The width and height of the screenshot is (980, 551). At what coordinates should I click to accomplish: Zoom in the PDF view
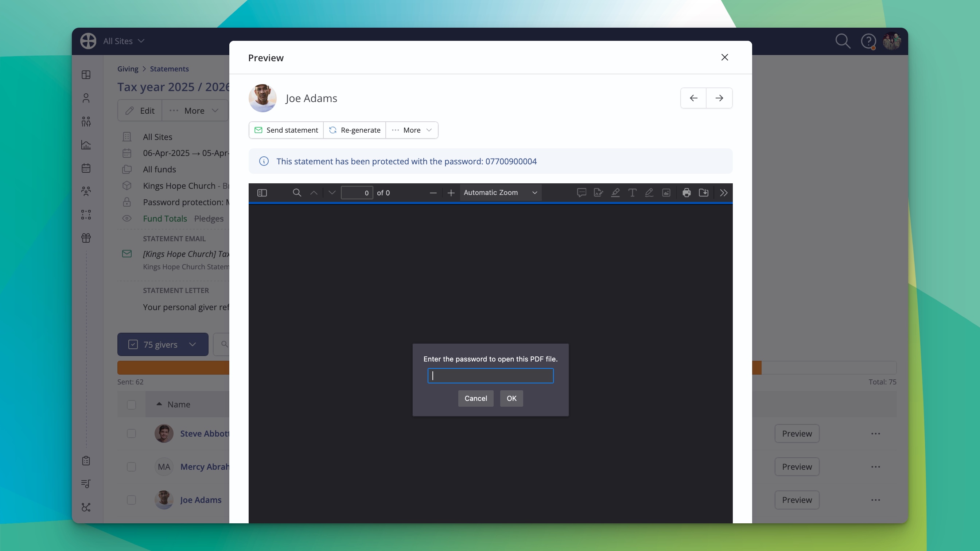coord(451,193)
